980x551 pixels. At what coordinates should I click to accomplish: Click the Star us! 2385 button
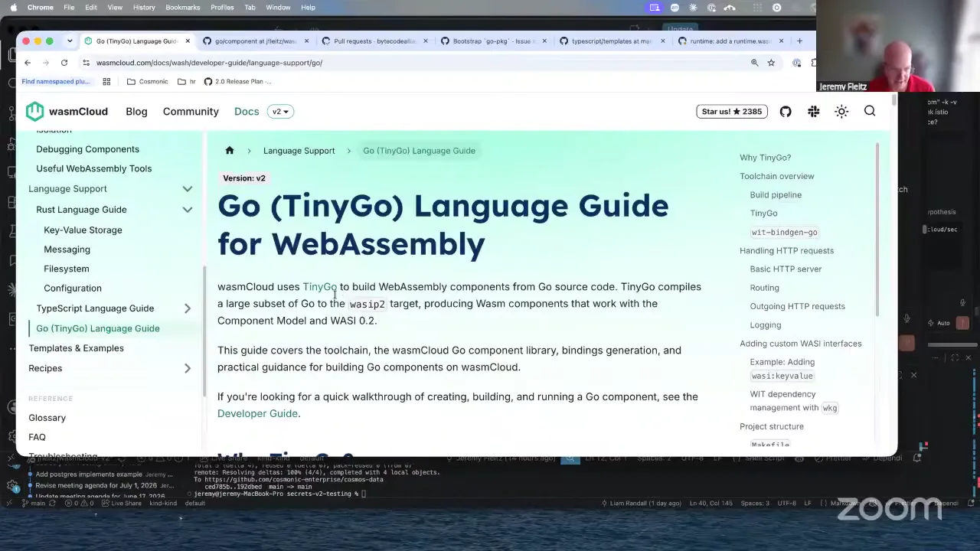[732, 112]
